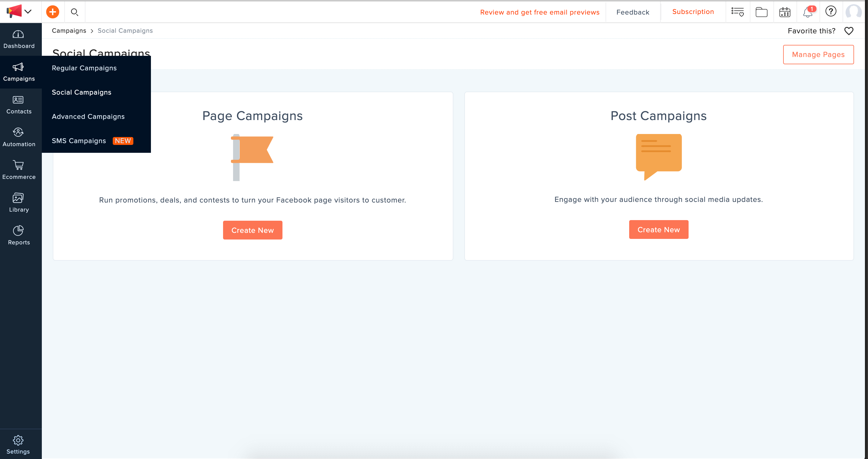Open the favorites list icon
Viewport: 868px width, 459px height.
[x=738, y=12]
